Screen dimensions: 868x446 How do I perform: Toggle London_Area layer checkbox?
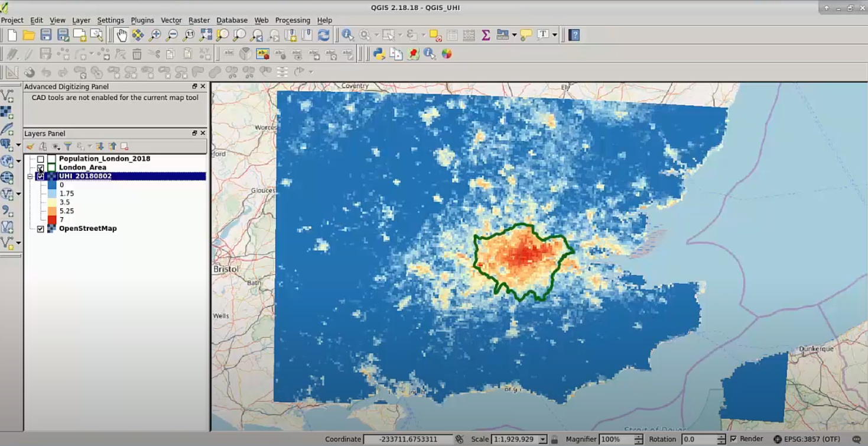(41, 168)
